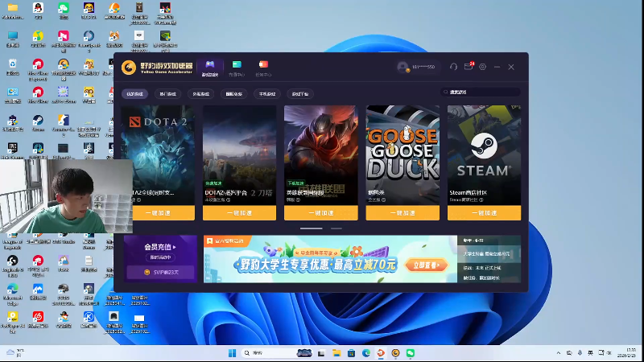644x362 pixels.
Task: Open the Logitech G HUB desktop shortcut
Action: [13, 265]
